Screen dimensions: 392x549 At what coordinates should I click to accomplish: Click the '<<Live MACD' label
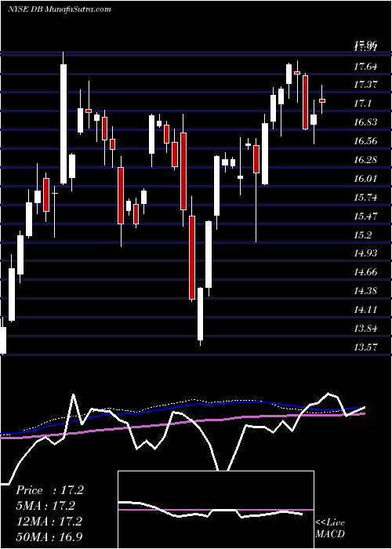coord(330,529)
